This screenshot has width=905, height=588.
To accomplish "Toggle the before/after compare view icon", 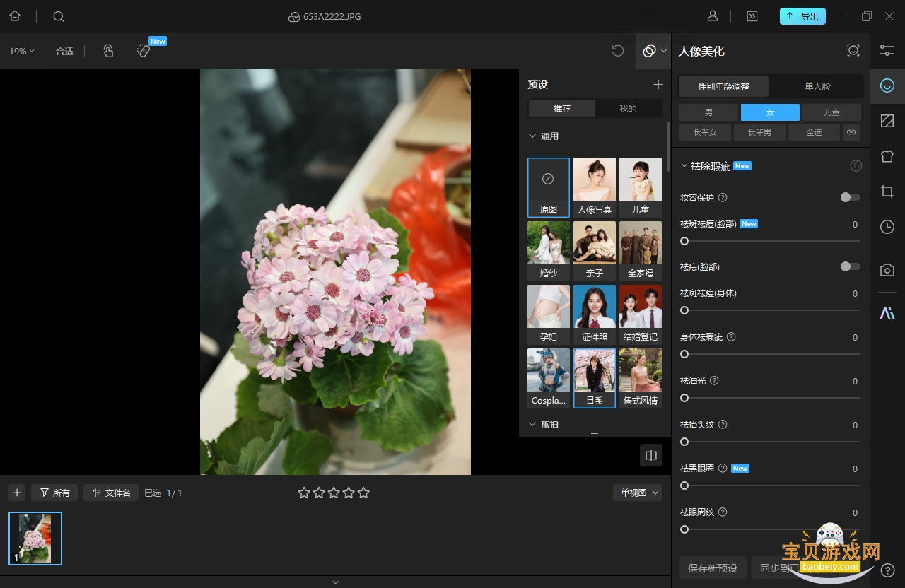I will (651, 455).
